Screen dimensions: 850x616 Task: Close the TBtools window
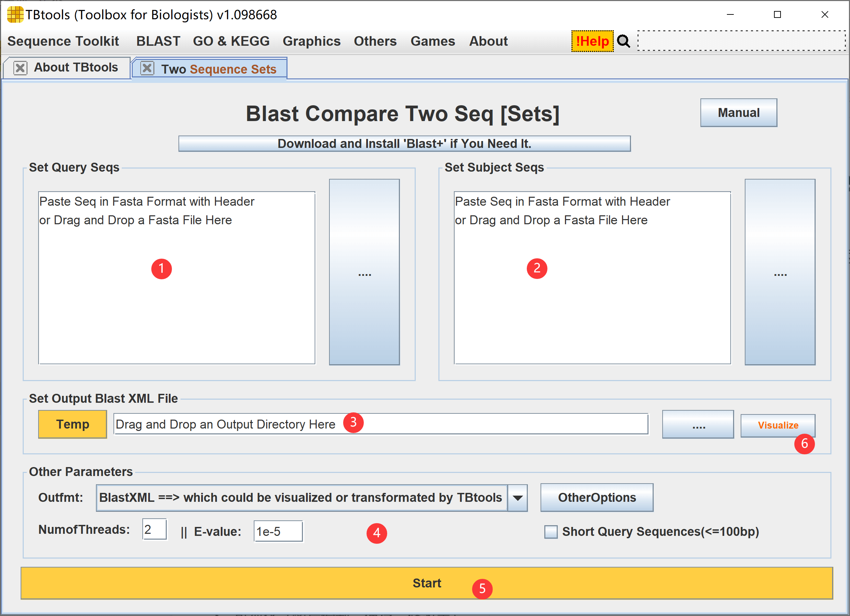coord(825,15)
